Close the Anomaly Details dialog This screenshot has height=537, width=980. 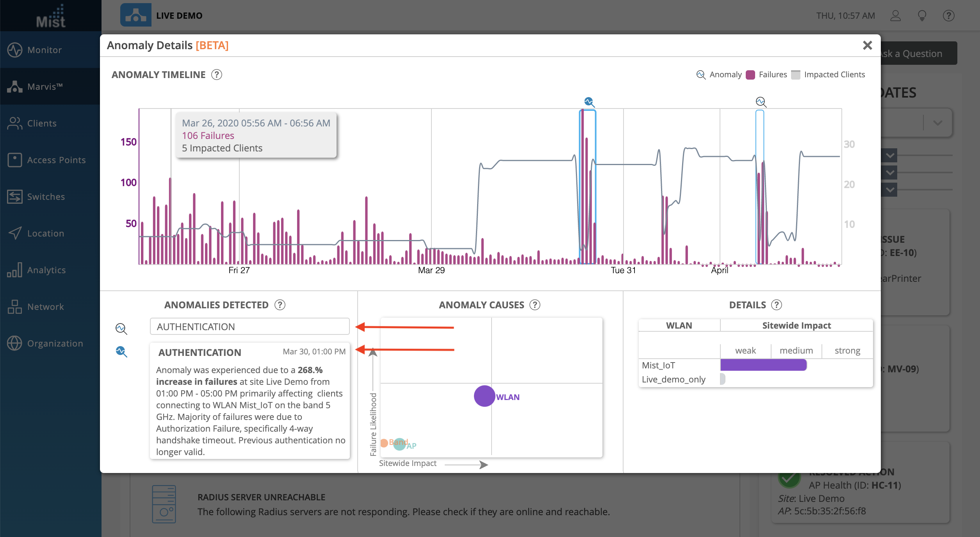pos(867,46)
